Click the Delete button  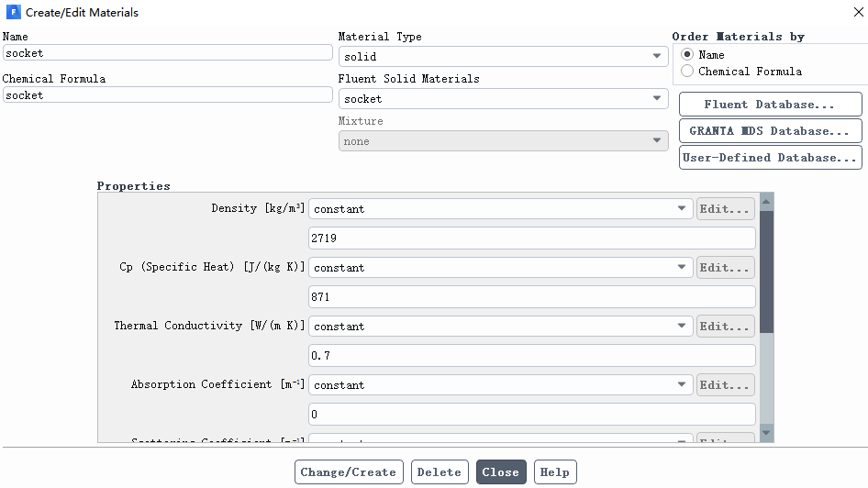[x=440, y=472]
